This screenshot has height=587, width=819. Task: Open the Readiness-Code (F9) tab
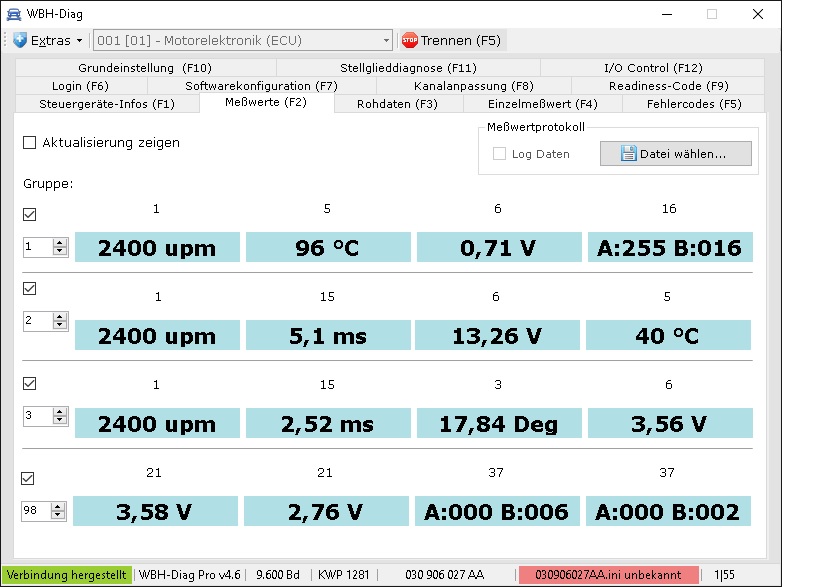[x=668, y=86]
